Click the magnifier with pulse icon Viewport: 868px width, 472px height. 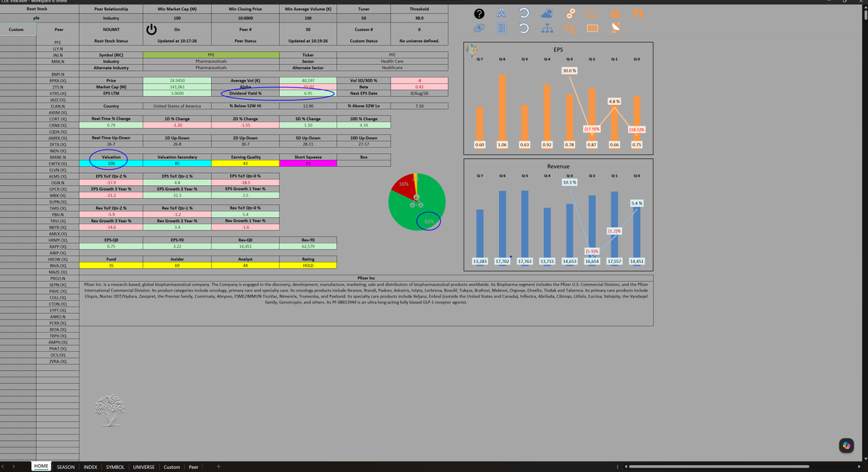[x=570, y=29]
